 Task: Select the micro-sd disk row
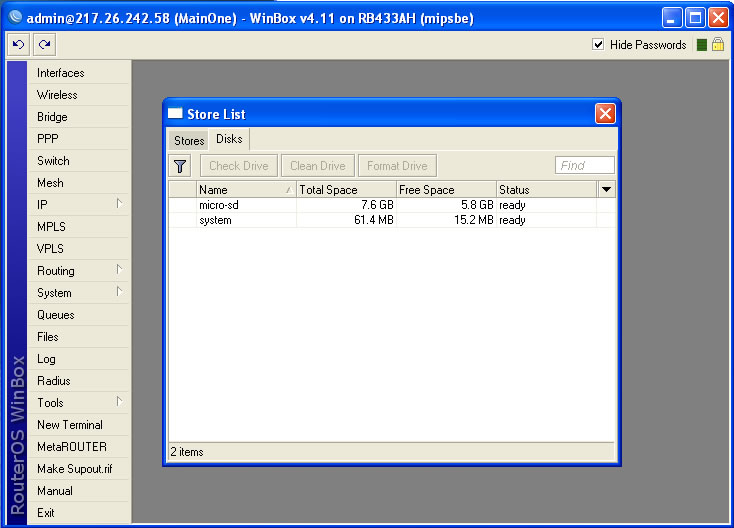[391, 205]
